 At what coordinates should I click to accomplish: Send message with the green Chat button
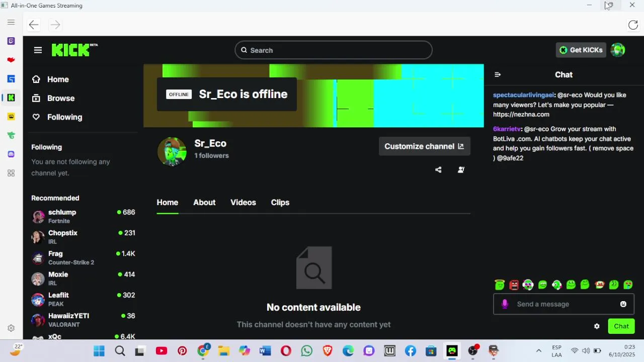tap(621, 326)
